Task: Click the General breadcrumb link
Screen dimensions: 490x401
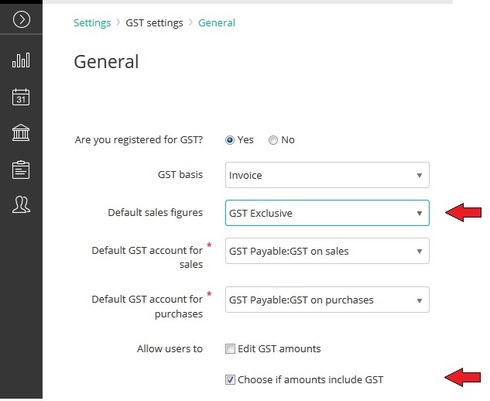Action: click(x=217, y=23)
